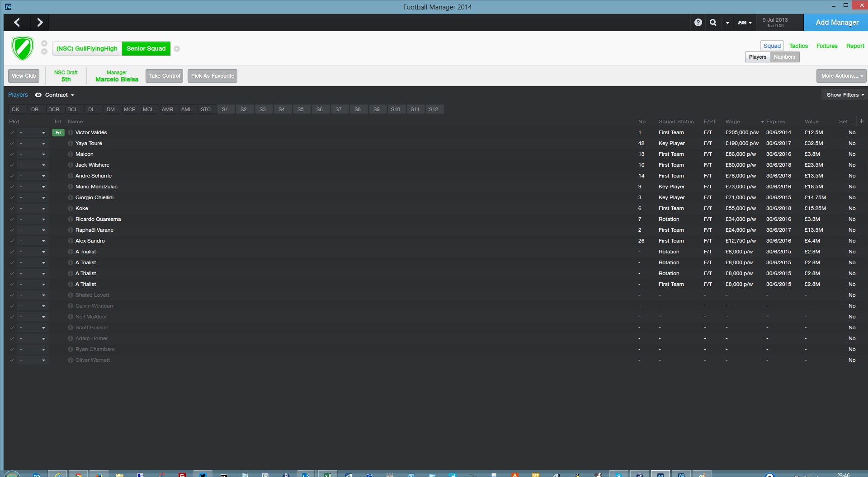The height and width of the screenshot is (477, 868).
Task: Open info icon for Ricardo Quaresma
Action: click(x=71, y=219)
